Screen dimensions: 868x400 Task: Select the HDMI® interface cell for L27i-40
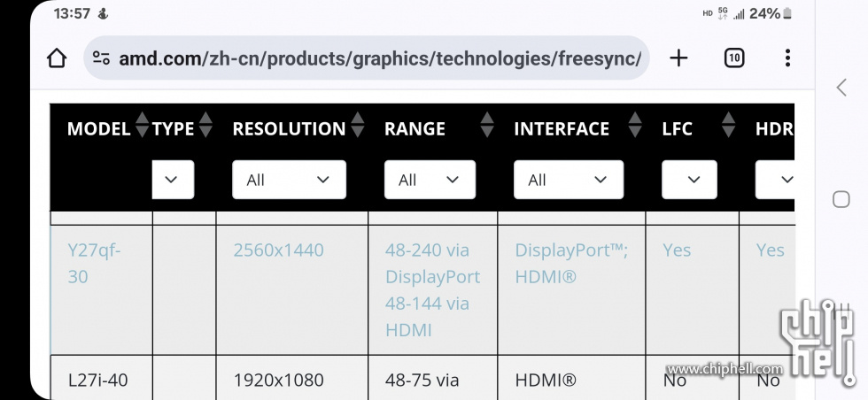pos(572,378)
